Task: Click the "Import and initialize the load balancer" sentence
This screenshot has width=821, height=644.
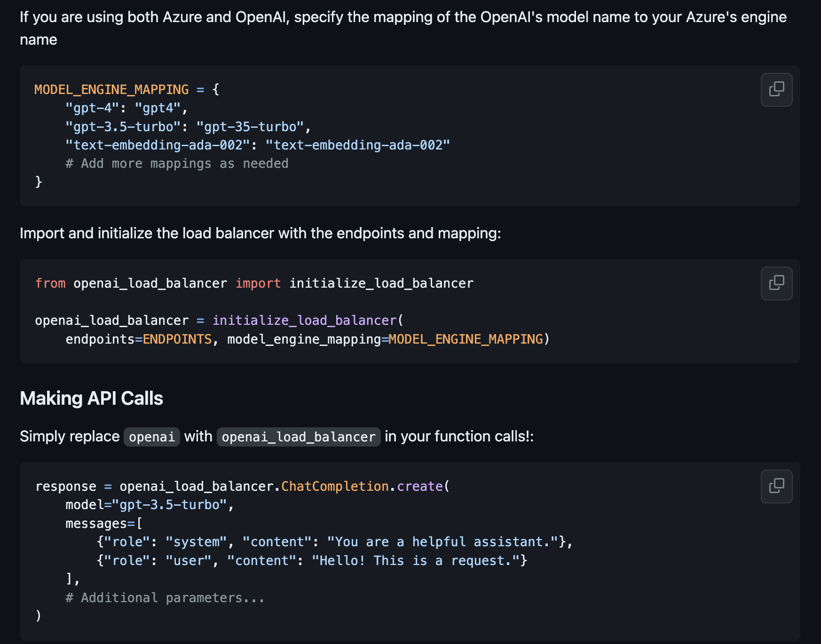Action: point(261,233)
